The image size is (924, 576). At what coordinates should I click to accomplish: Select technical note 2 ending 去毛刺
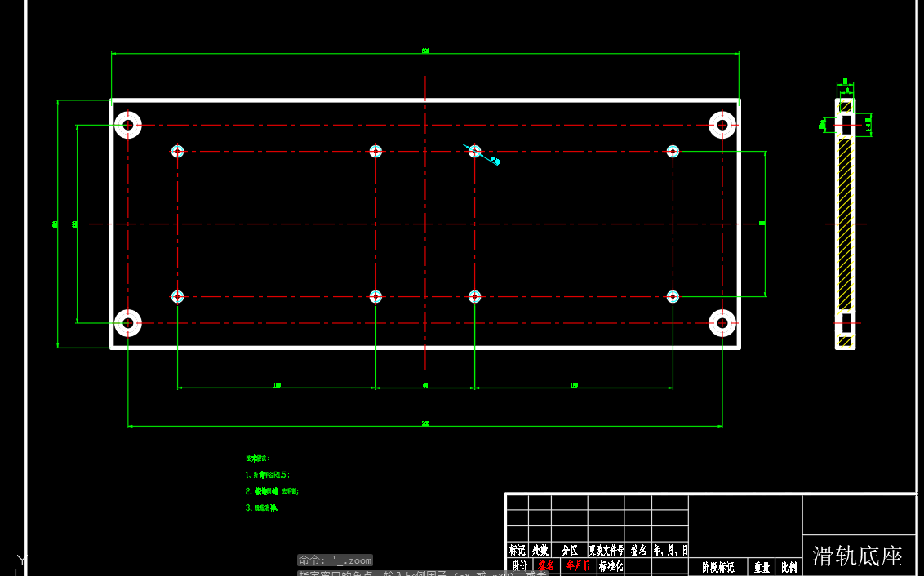coord(273,490)
